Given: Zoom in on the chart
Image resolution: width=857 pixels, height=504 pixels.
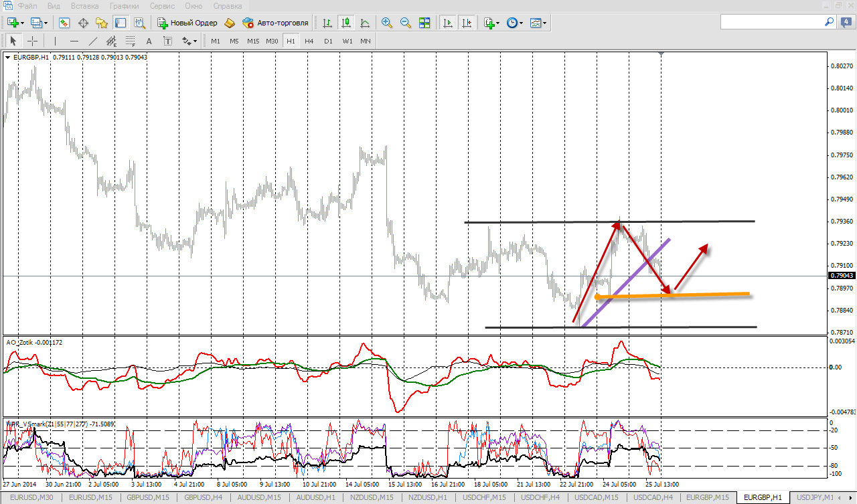Looking at the screenshot, I should coord(387,23).
